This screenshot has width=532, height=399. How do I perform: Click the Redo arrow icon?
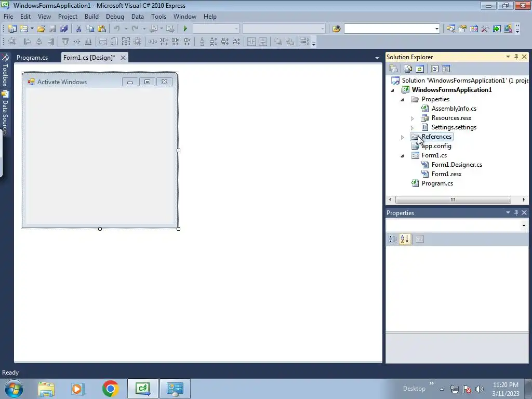(135, 29)
